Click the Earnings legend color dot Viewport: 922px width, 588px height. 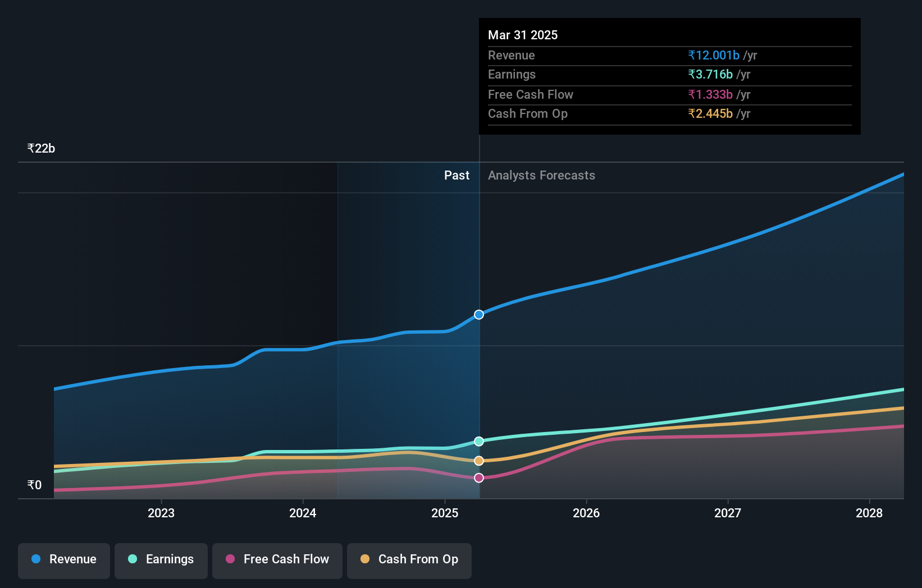coord(131,559)
